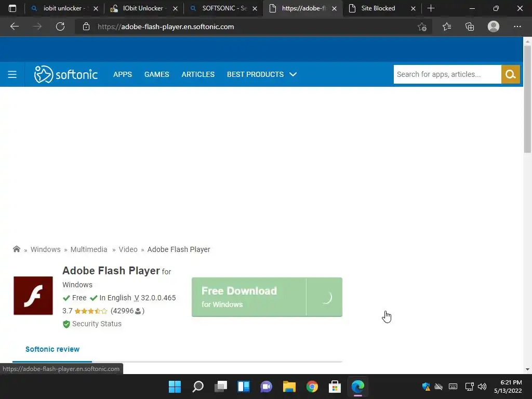Open network status tray icon
532x399 pixels.
click(x=469, y=387)
